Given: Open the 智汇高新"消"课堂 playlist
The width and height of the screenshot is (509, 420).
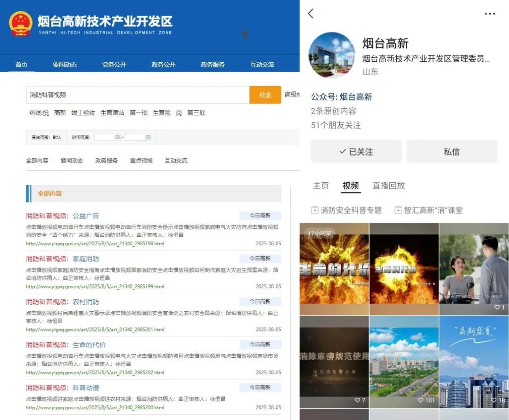Looking at the screenshot, I should (x=428, y=210).
